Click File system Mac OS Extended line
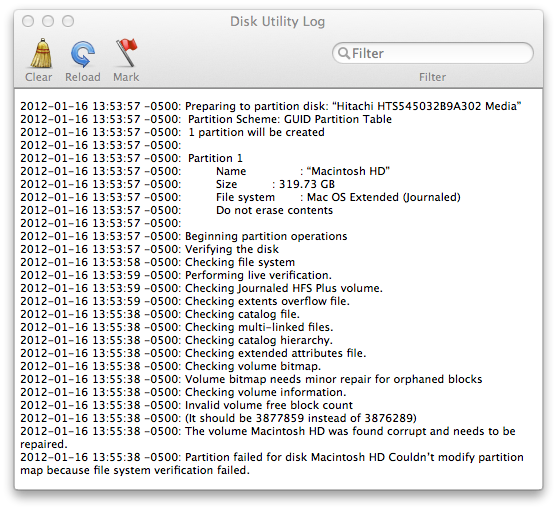 click(240, 197)
